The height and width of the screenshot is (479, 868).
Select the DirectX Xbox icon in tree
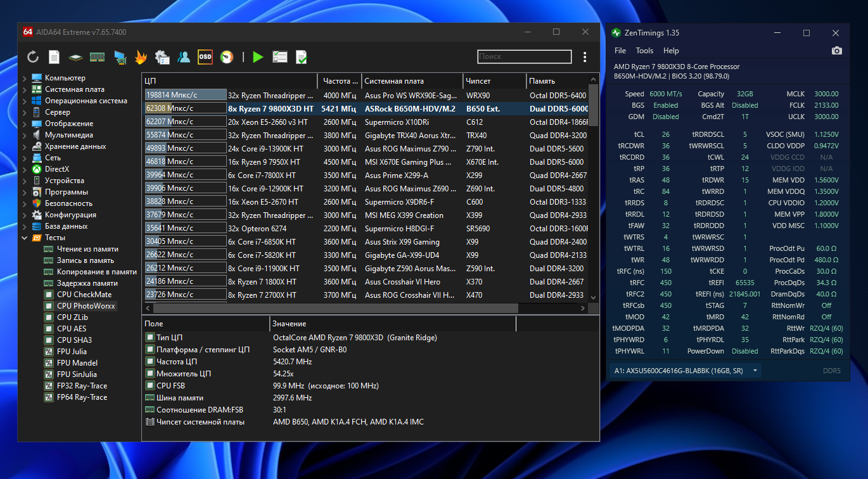tap(37, 169)
